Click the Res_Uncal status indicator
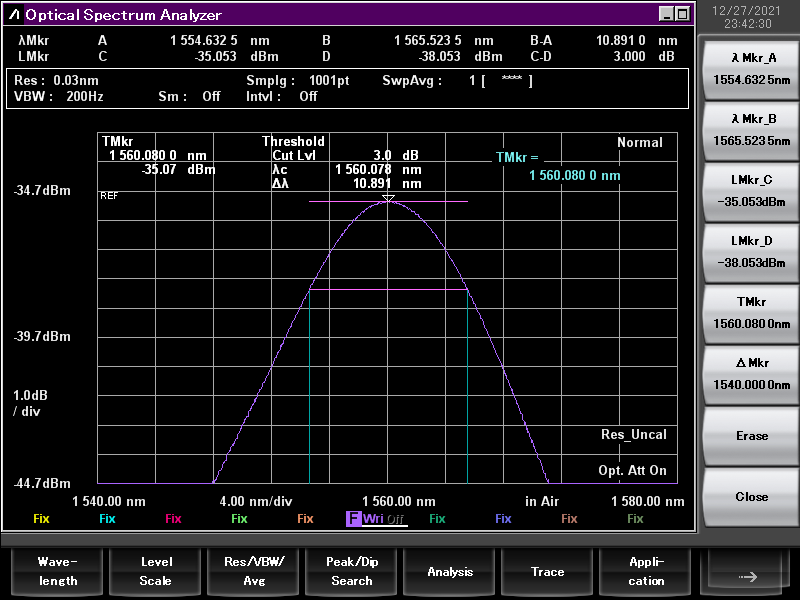The width and height of the screenshot is (800, 600). [x=634, y=435]
